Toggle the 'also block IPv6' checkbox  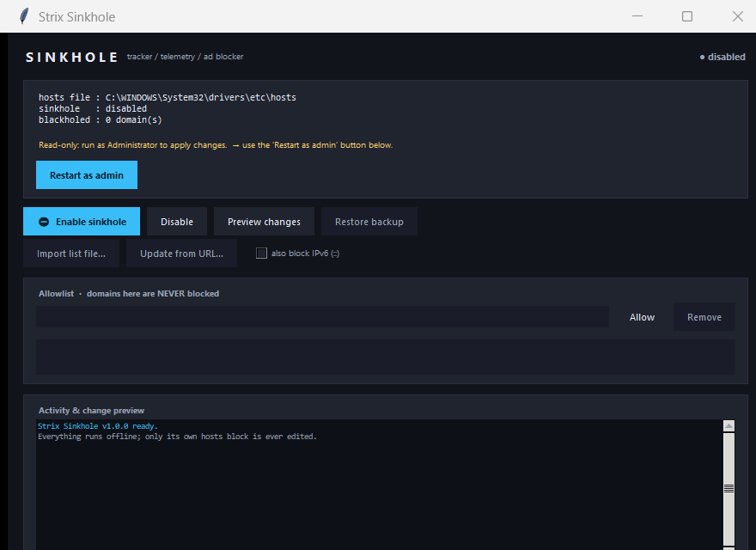tap(261, 254)
